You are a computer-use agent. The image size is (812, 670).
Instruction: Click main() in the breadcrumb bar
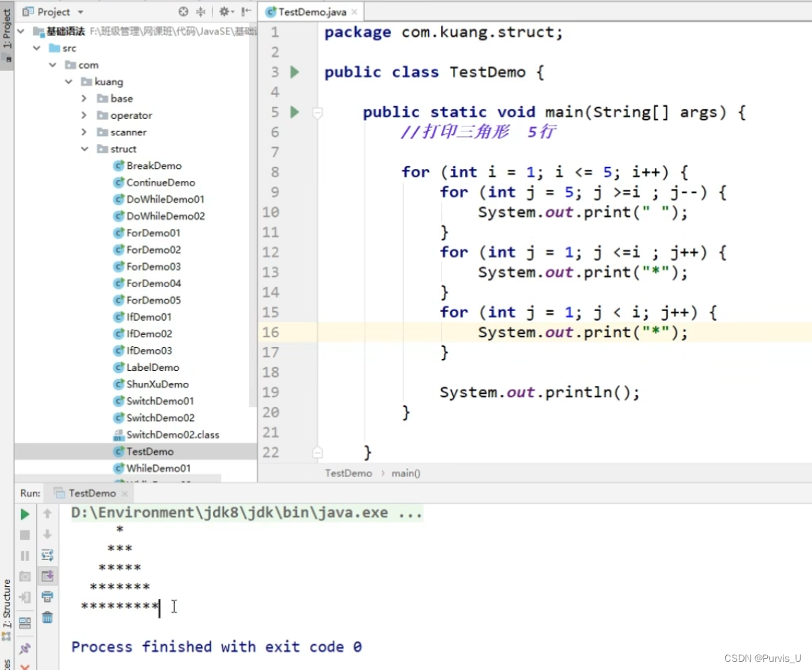point(406,473)
